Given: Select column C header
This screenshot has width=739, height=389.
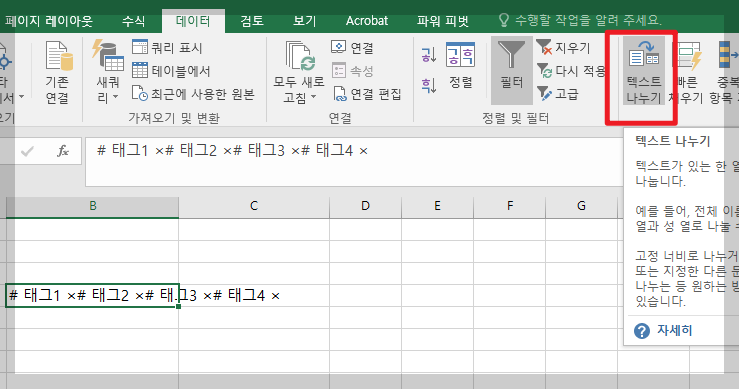Looking at the screenshot, I should [254, 206].
